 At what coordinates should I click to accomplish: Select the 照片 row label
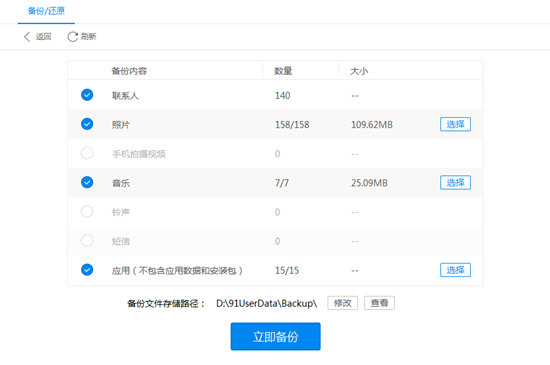(121, 125)
